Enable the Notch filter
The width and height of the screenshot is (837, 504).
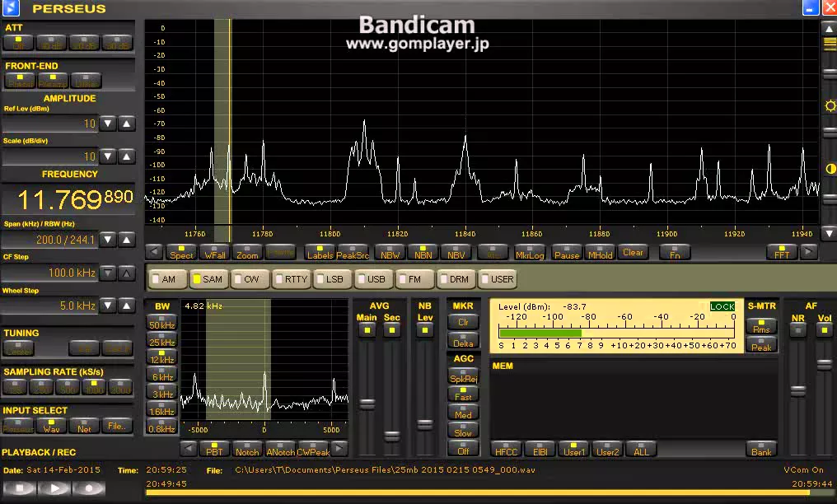pyautogui.click(x=247, y=449)
